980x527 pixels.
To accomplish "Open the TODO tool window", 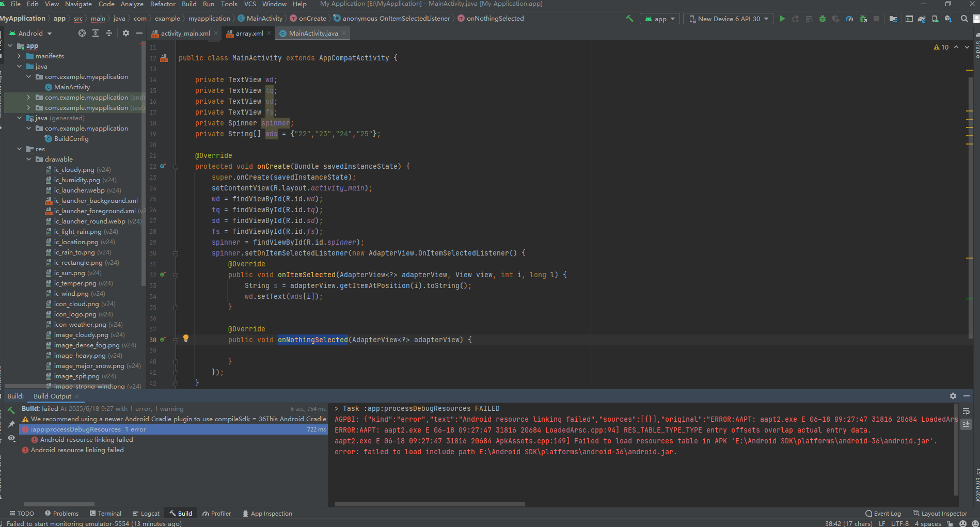I will tap(22, 514).
